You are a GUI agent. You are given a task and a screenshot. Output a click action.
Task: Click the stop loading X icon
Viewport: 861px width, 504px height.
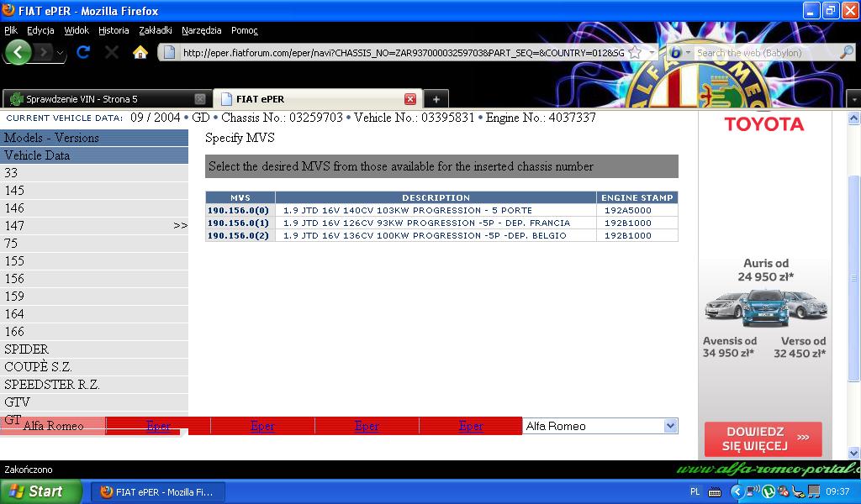click(x=112, y=53)
